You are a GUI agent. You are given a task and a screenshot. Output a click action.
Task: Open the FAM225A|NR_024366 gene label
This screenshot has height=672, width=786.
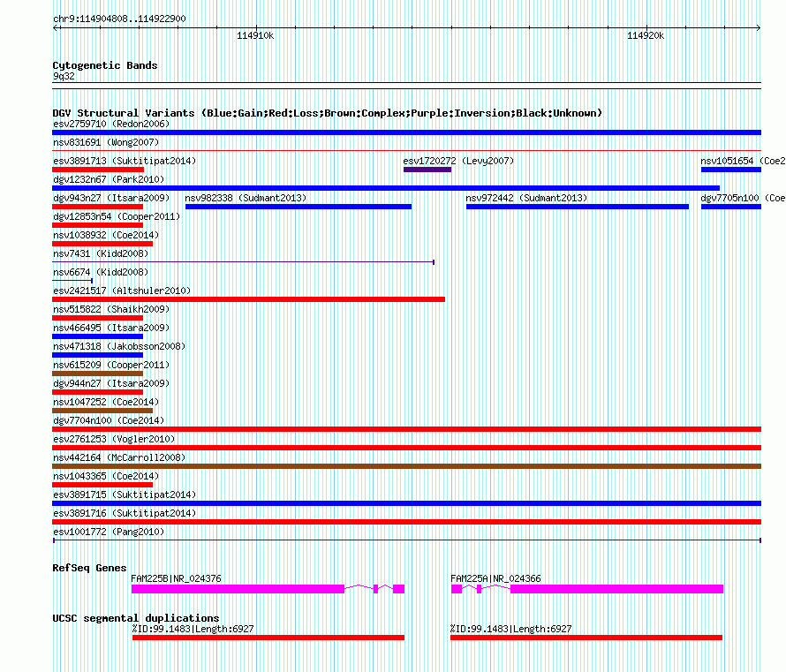(x=495, y=578)
